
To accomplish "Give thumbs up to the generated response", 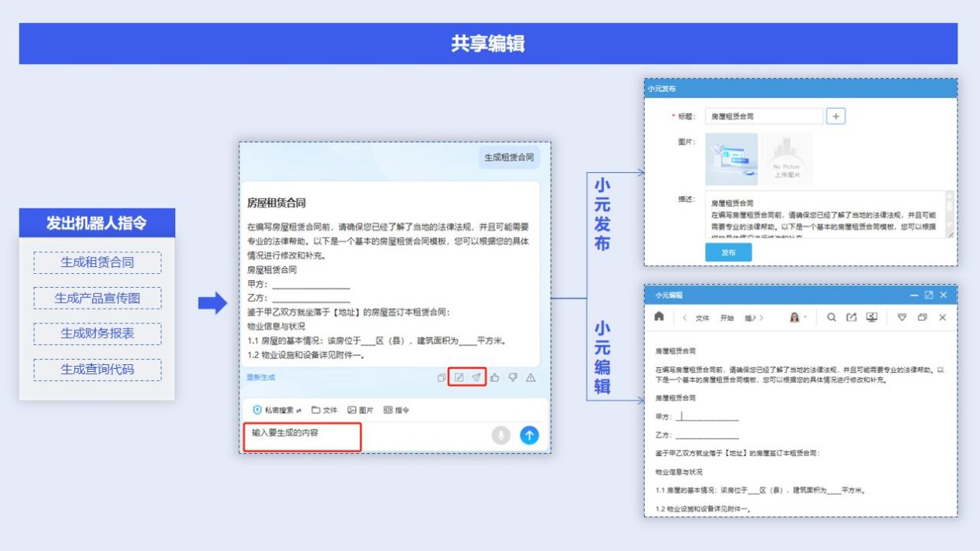I will coord(494,377).
